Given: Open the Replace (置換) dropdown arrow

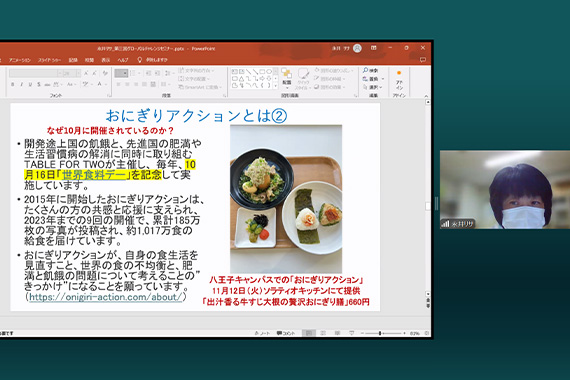Looking at the screenshot, I should 383,79.
